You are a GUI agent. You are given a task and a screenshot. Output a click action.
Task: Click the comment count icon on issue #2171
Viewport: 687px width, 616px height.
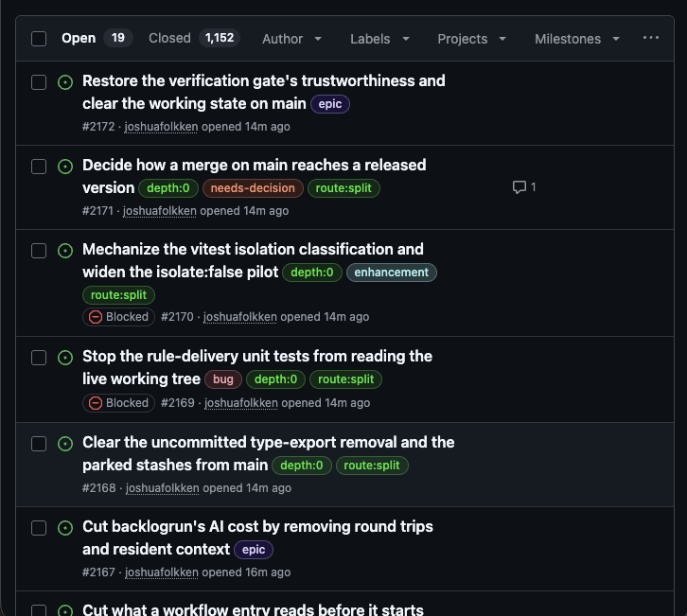(x=520, y=187)
